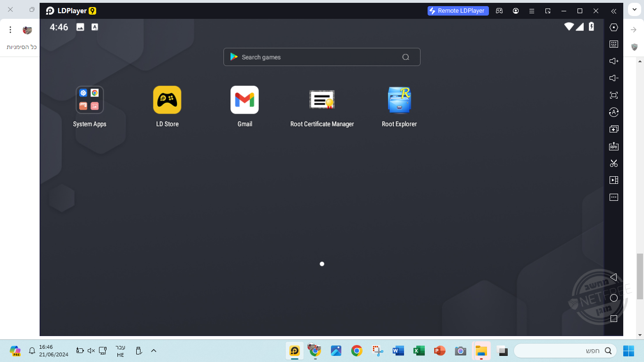The width and height of the screenshot is (644, 362).
Task: Click the Wi-Fi indicator in Android status bar
Action: click(569, 26)
